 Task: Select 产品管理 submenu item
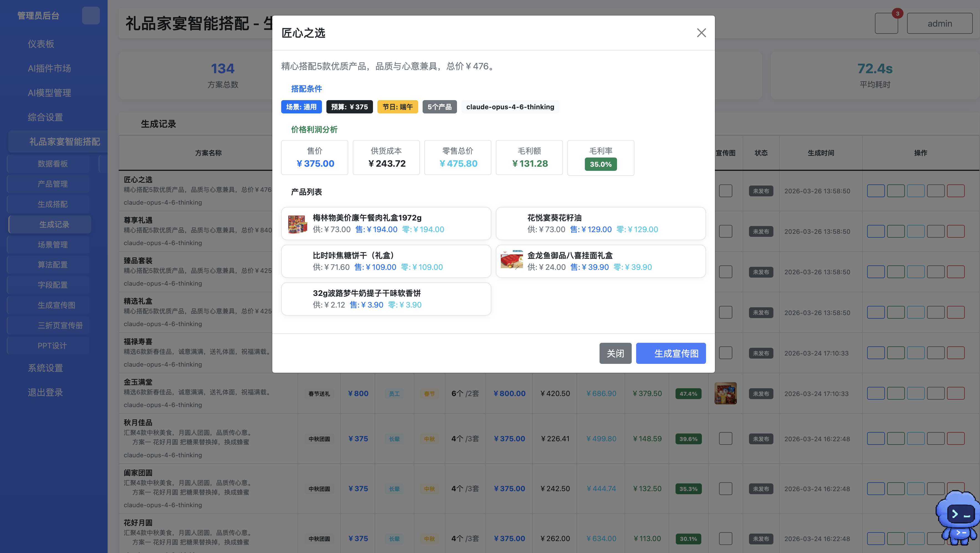pyautogui.click(x=49, y=184)
